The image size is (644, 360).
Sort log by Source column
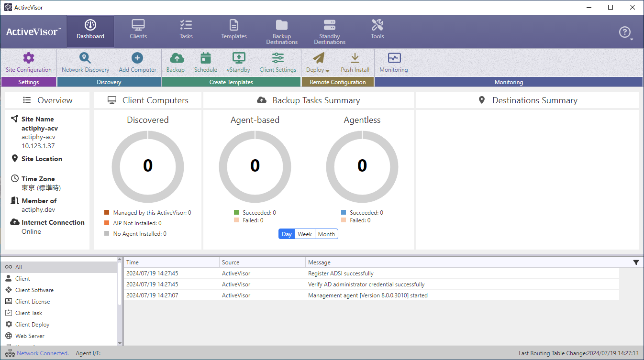263,262
